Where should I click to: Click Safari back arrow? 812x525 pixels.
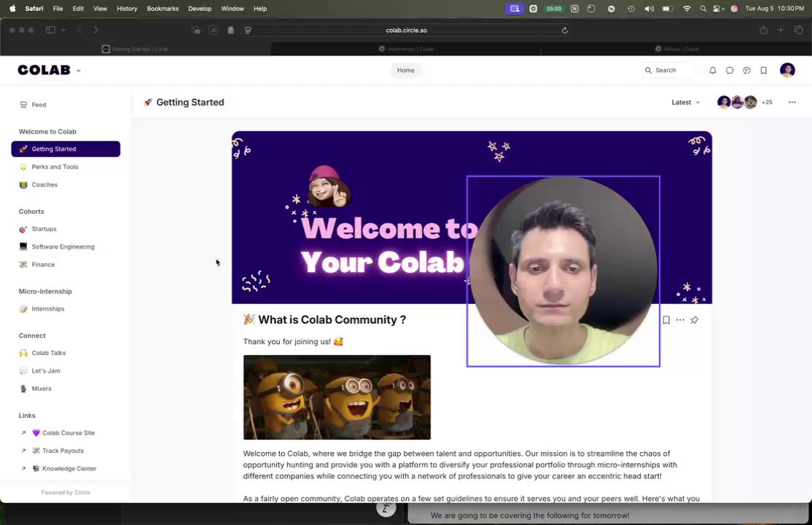click(x=79, y=30)
